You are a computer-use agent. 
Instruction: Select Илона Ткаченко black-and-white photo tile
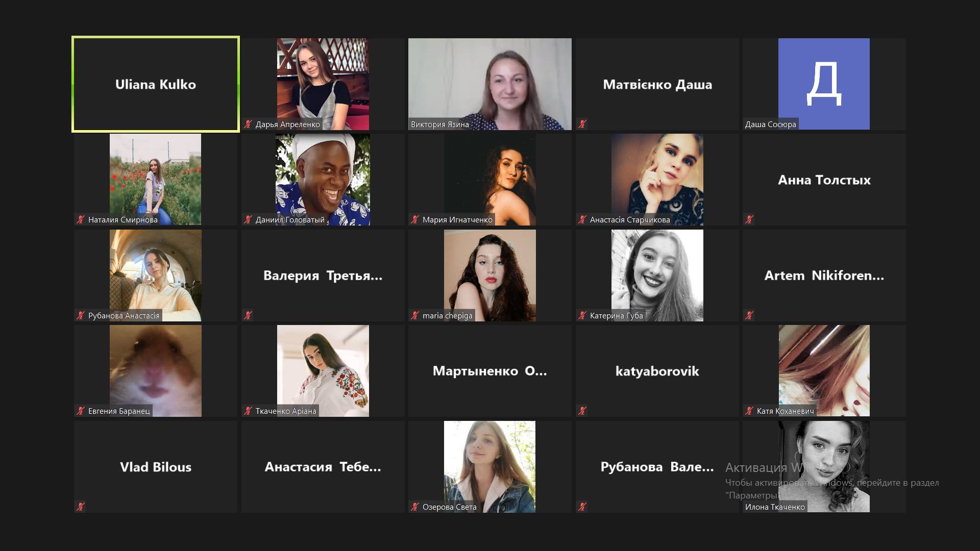click(824, 466)
